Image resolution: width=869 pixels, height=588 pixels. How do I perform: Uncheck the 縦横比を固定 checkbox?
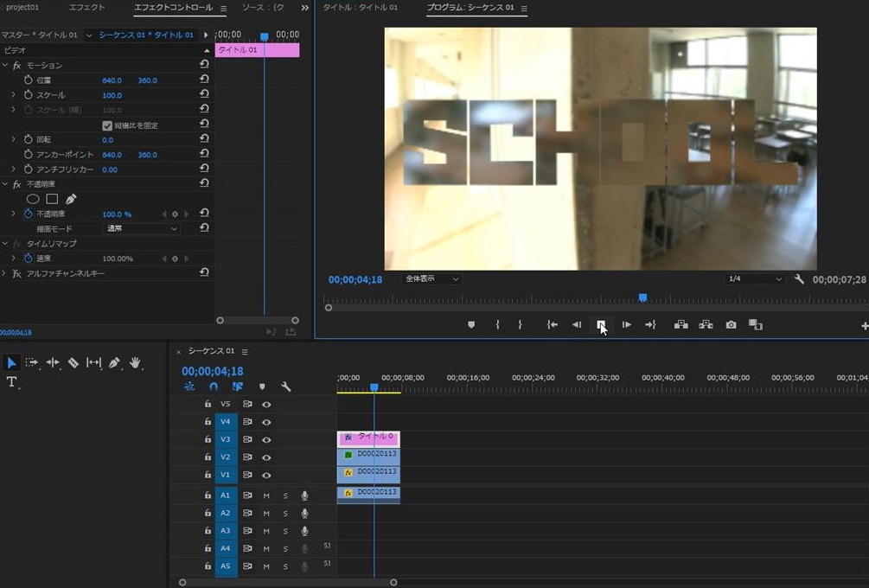[x=107, y=125]
